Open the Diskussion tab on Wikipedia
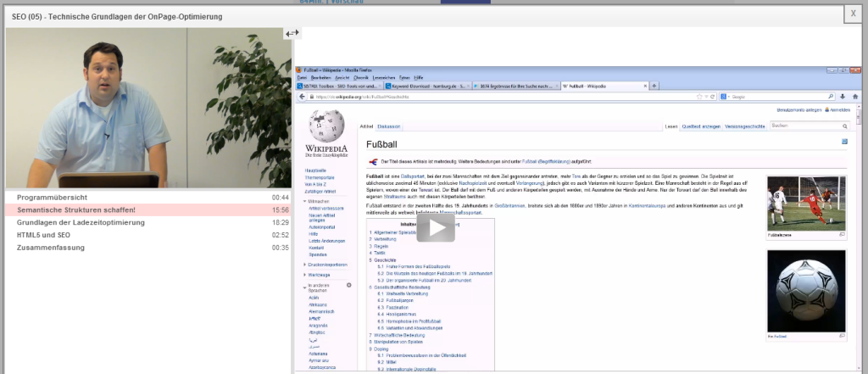Image resolution: width=868 pixels, height=374 pixels. point(390,127)
